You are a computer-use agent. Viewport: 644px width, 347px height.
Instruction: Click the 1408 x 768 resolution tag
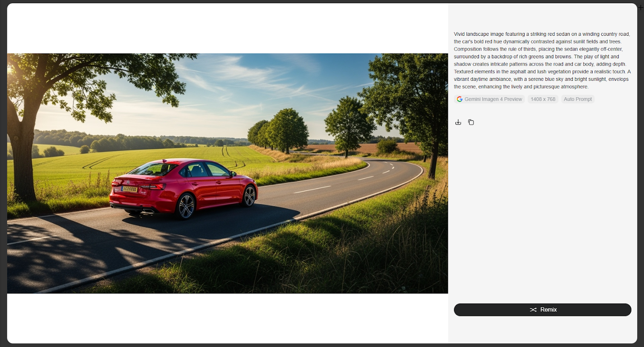[543, 99]
